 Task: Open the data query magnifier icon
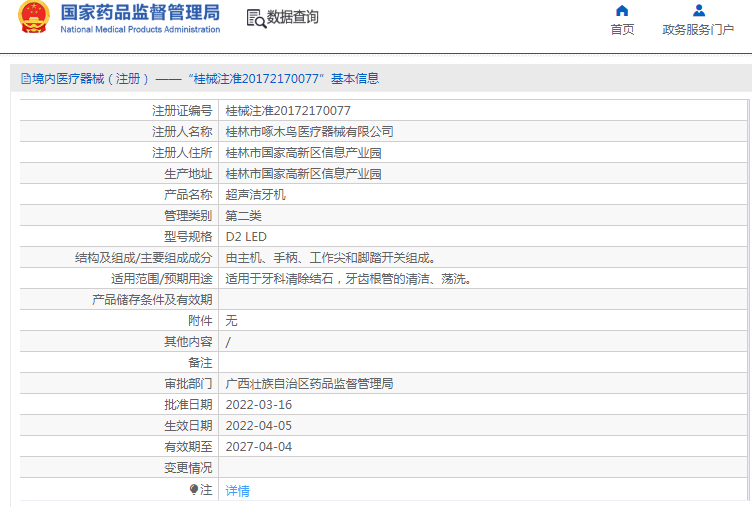(x=256, y=18)
